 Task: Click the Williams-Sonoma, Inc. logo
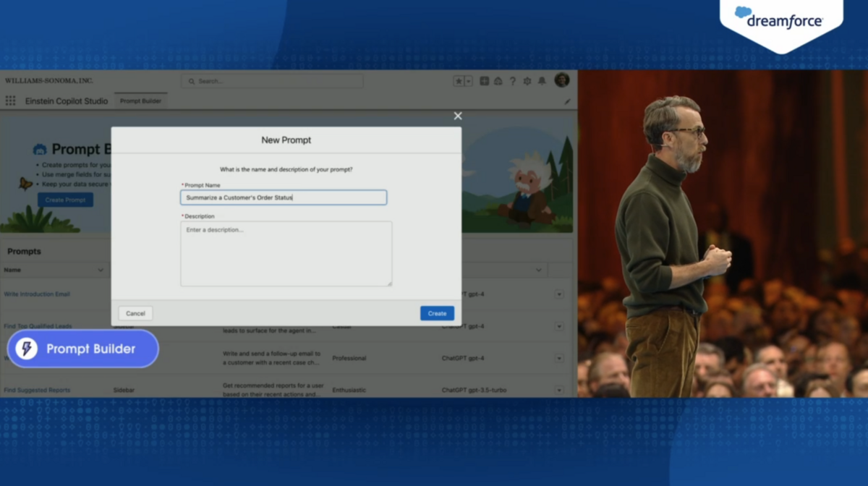pyautogui.click(x=48, y=80)
